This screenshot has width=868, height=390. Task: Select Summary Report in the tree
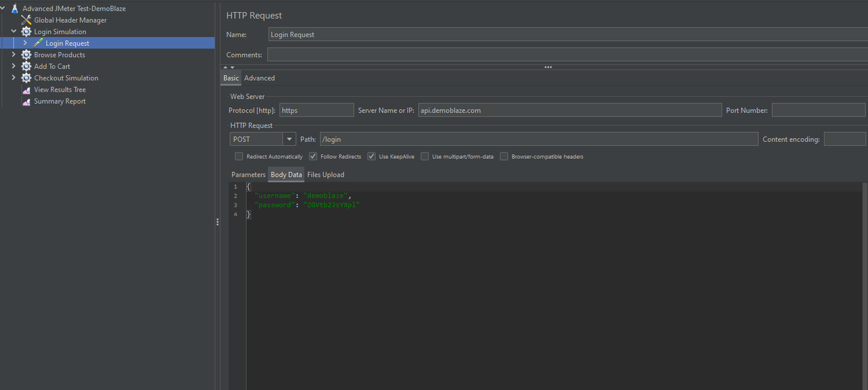[x=60, y=102]
